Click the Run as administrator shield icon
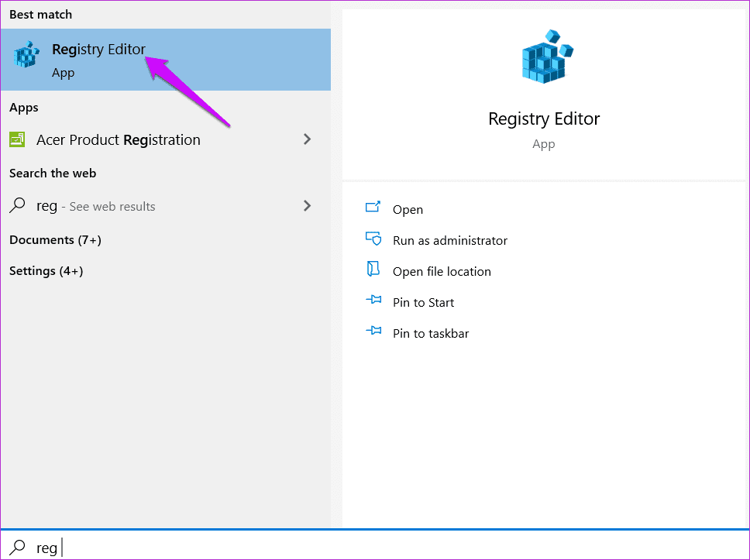This screenshot has height=560, width=750. [x=373, y=238]
